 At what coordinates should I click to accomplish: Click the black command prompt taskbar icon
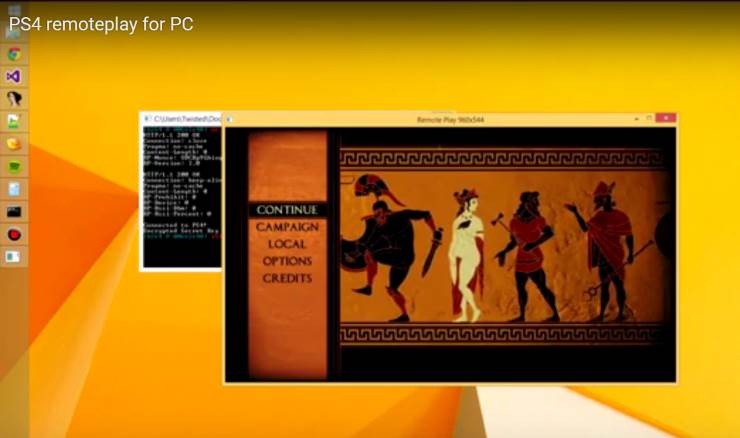click(x=14, y=212)
